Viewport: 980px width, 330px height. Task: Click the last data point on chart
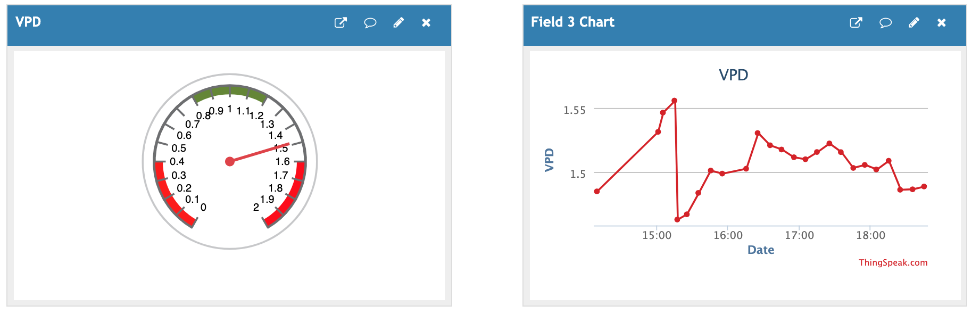(x=924, y=187)
